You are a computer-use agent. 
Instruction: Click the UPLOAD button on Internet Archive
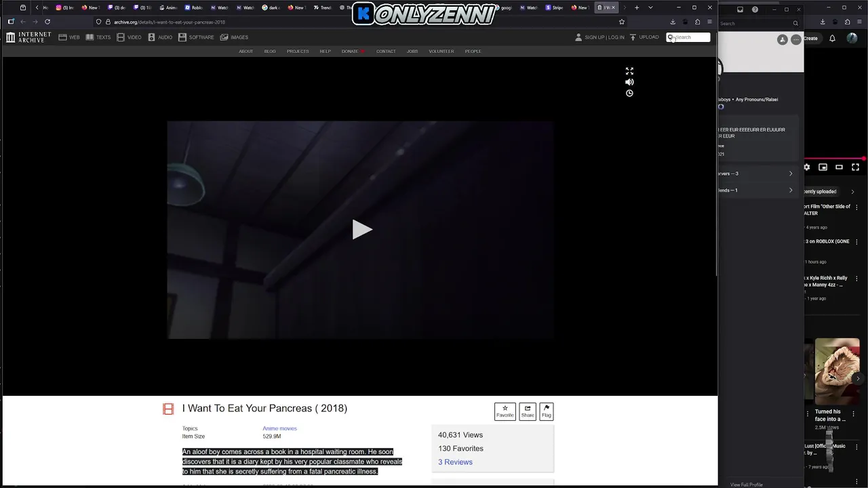(x=644, y=37)
